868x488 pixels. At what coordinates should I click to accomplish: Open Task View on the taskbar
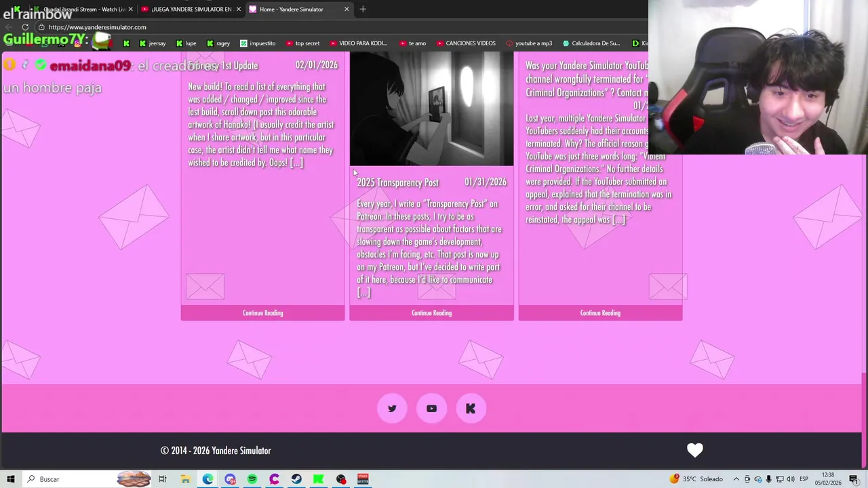163,479
